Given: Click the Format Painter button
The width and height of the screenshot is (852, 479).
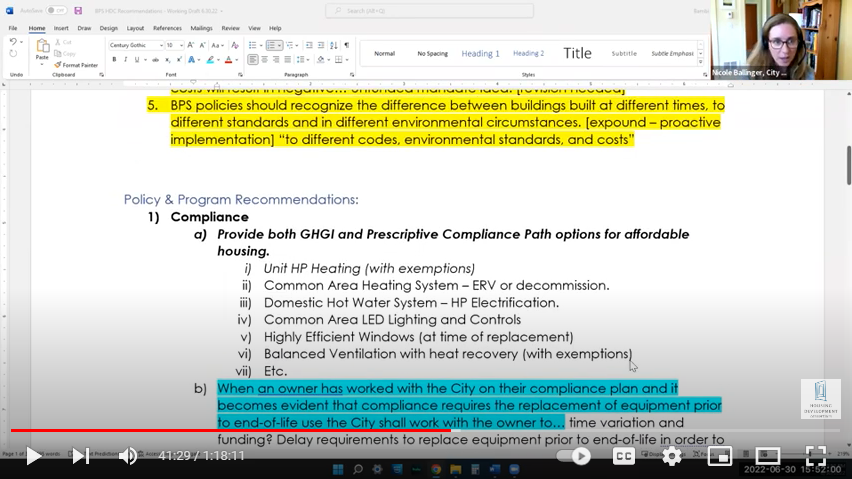Looking at the screenshot, I should (x=76, y=65).
